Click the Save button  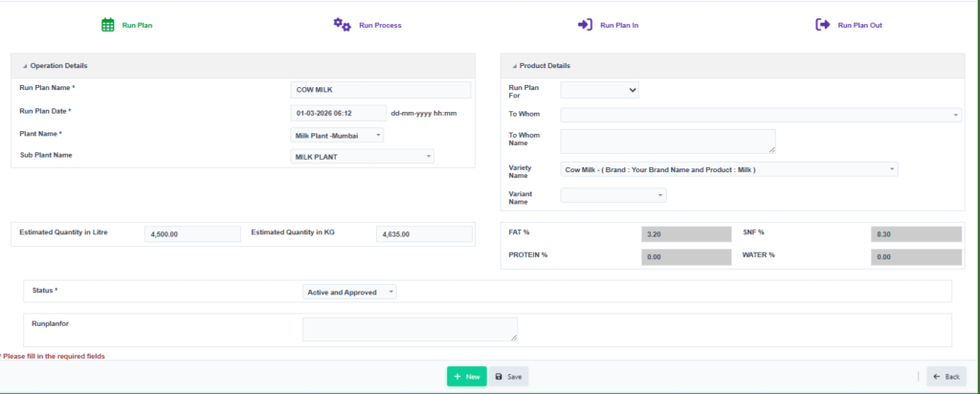click(x=509, y=377)
